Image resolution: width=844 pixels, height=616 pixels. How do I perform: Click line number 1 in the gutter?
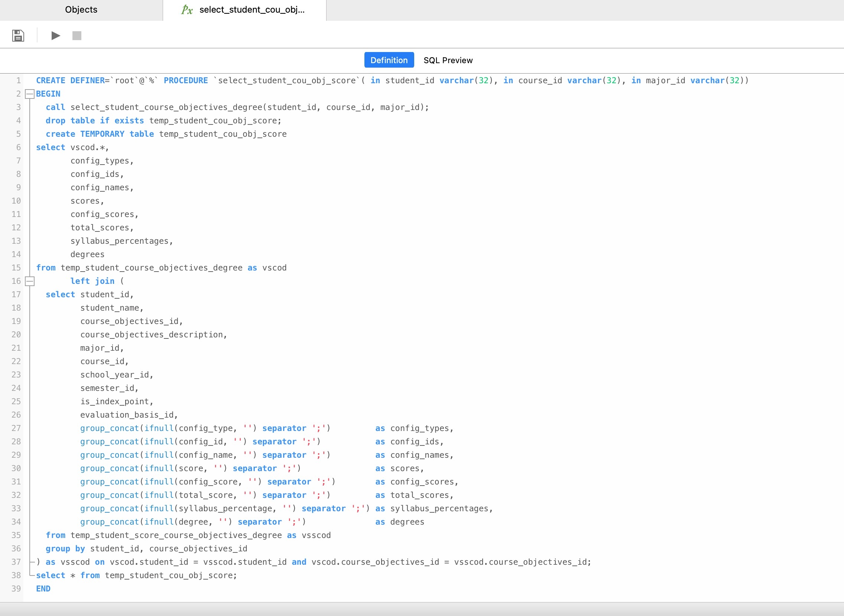tap(18, 81)
